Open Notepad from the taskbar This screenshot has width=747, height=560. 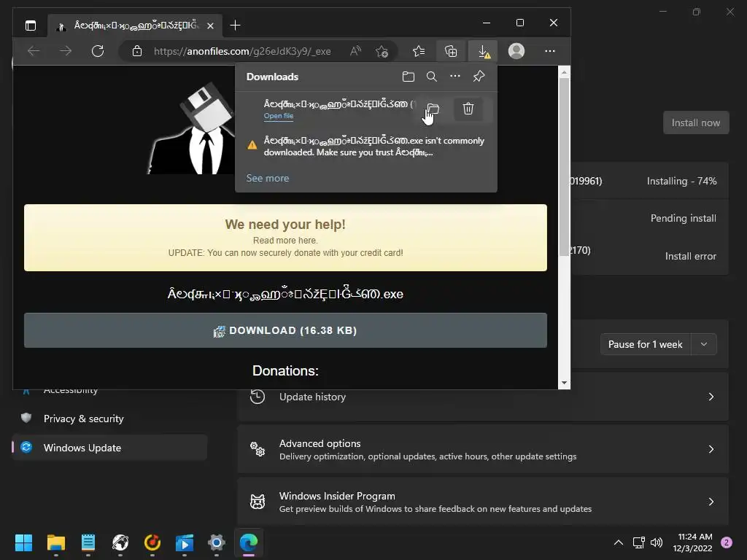pos(88,542)
